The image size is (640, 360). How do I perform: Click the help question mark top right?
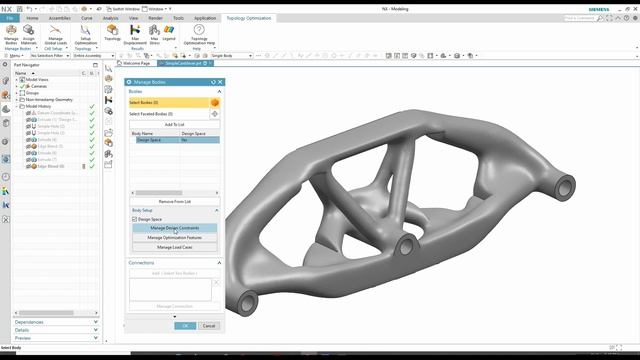[627, 18]
